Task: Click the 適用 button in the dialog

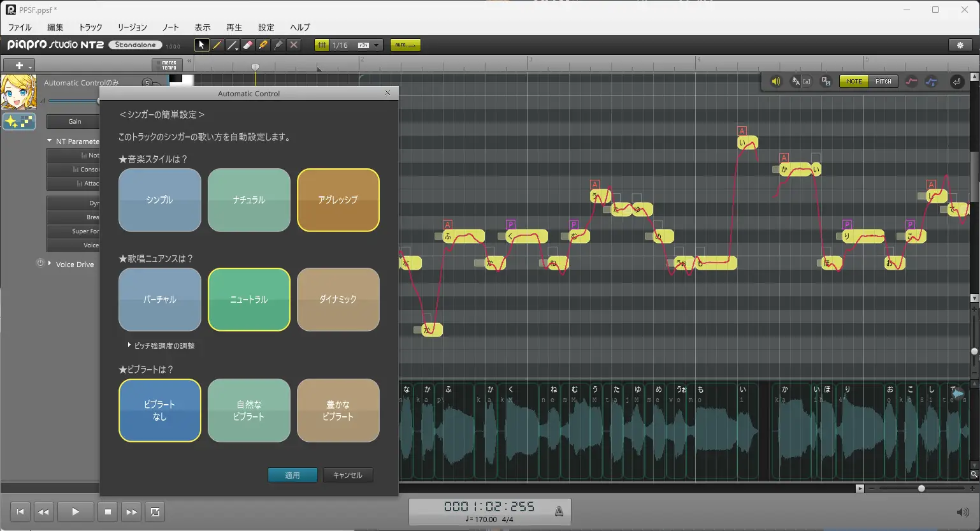Action: [292, 475]
